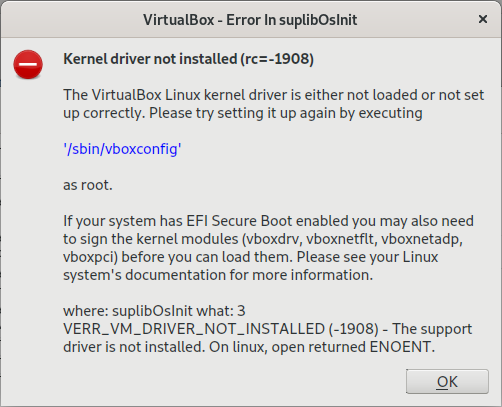Viewport: 502px width, 407px height.
Task: Click the 'vboxdrv, vboxnetflt, vboxnetadp' modules text
Action: pos(354,239)
